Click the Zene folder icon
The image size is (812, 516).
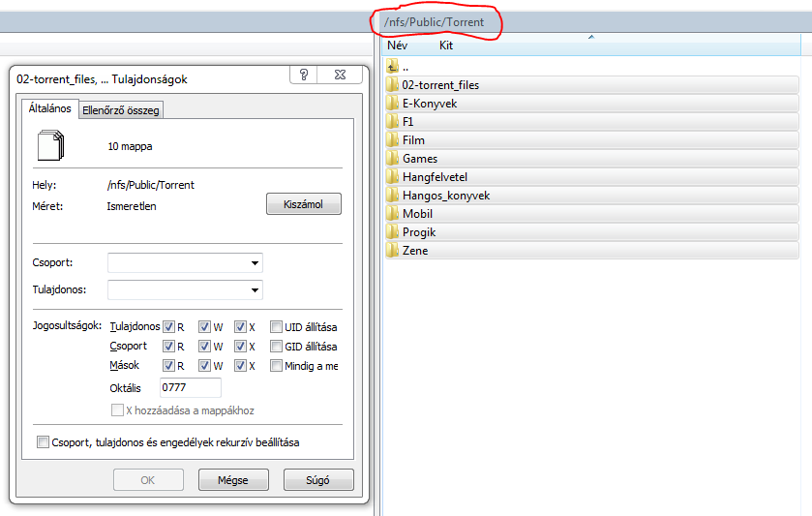pos(392,250)
